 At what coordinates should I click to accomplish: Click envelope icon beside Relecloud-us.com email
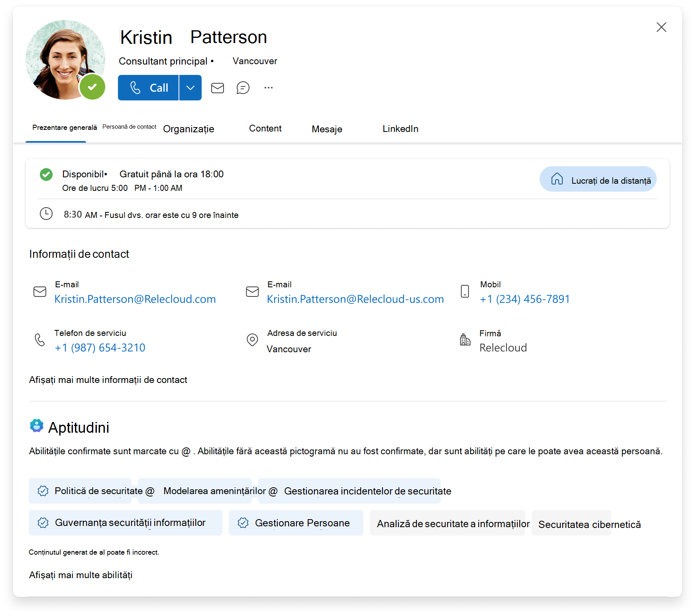[252, 292]
